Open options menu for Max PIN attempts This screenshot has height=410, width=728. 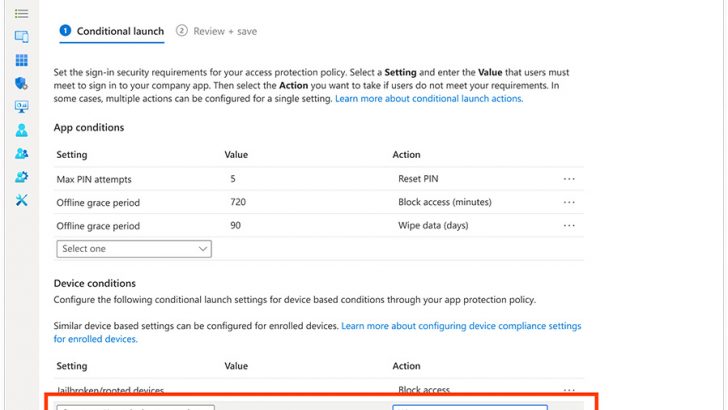pos(569,178)
